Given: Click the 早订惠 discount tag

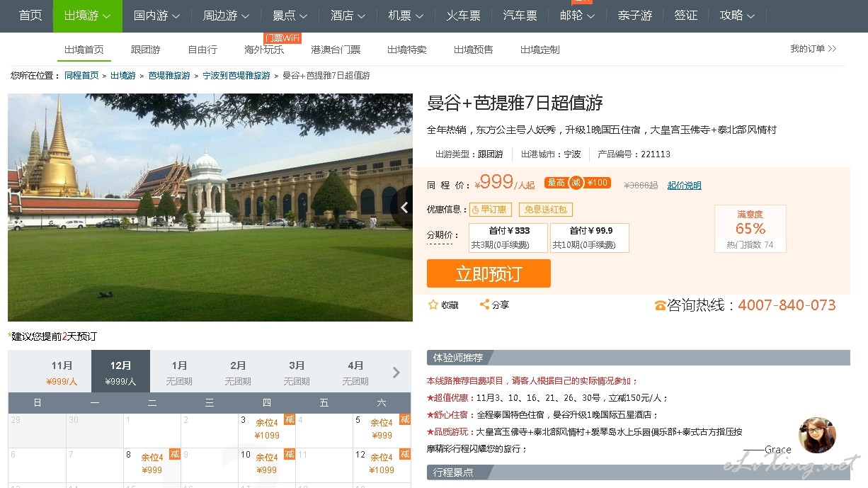Looking at the screenshot, I should (489, 210).
